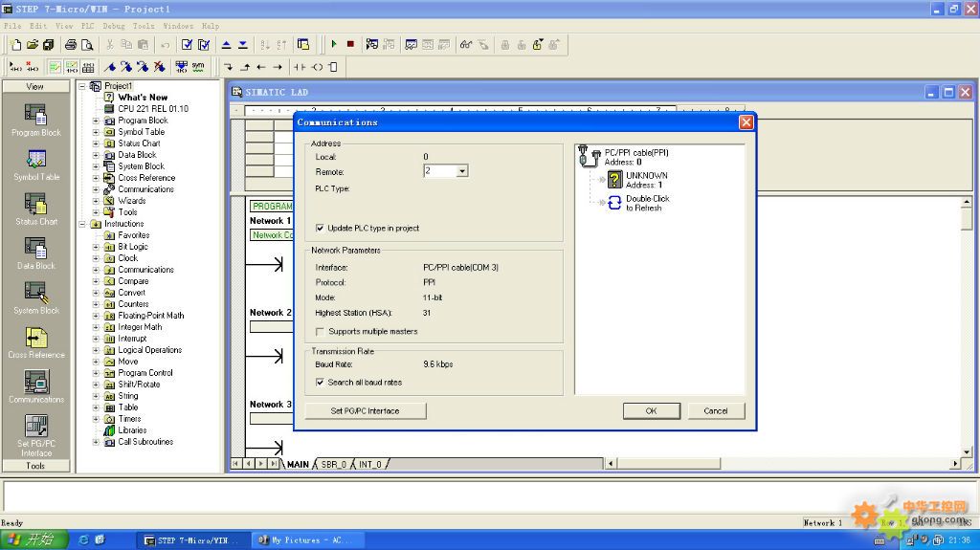This screenshot has width=980, height=550.
Task: Confirm the Communications dialog with OK
Action: click(651, 410)
